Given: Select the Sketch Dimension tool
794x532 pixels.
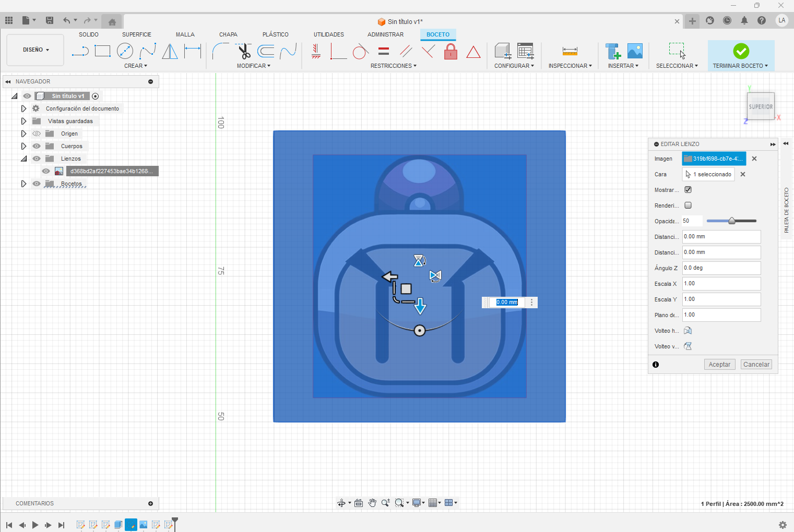Looking at the screenshot, I should click(x=193, y=51).
